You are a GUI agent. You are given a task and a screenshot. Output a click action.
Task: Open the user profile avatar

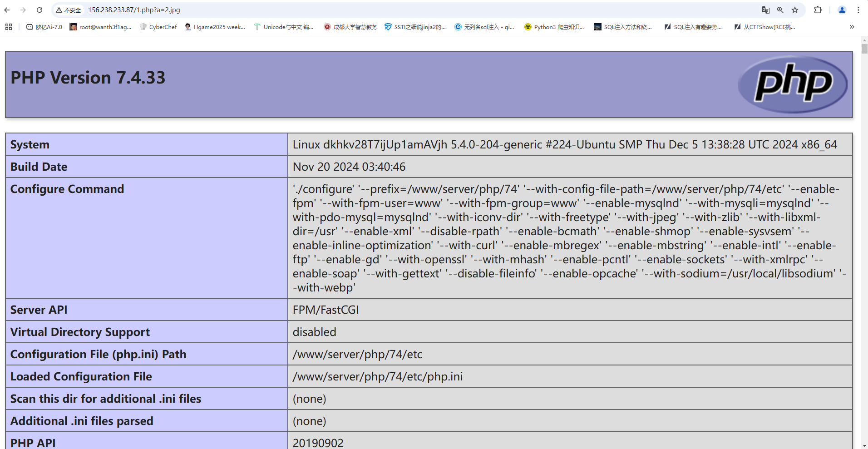[842, 10]
